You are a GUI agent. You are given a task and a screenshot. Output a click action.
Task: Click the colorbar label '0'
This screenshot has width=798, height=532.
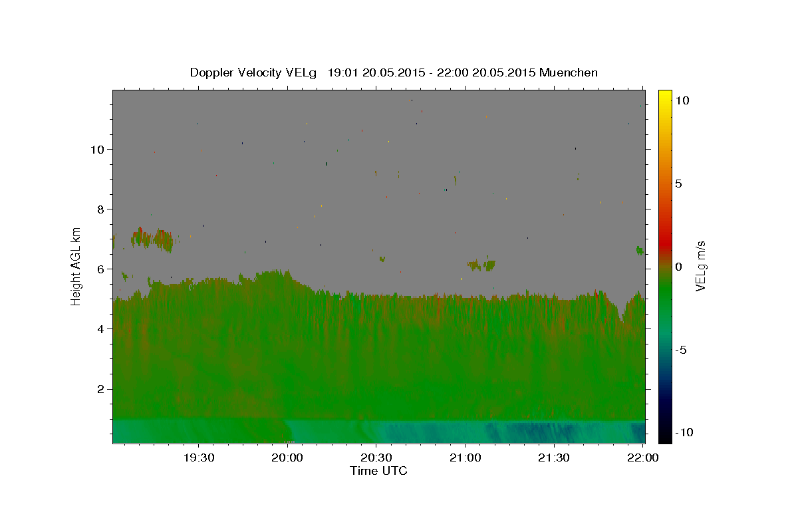point(679,267)
